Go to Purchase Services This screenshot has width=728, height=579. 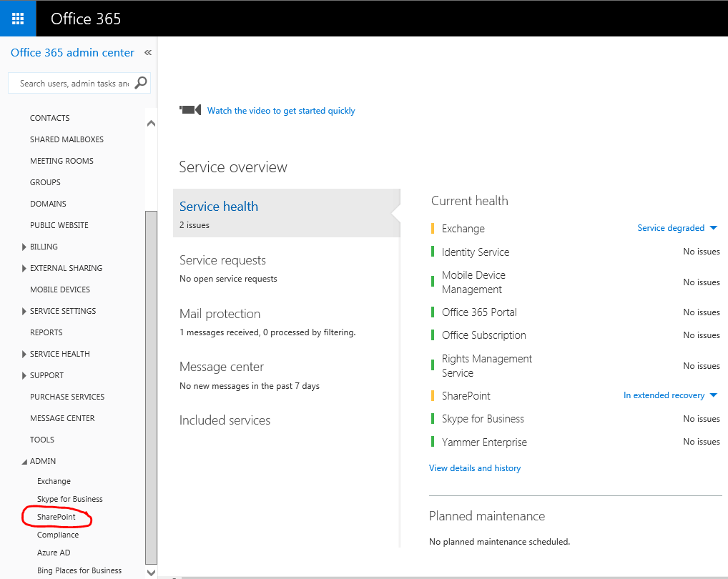pos(67,397)
